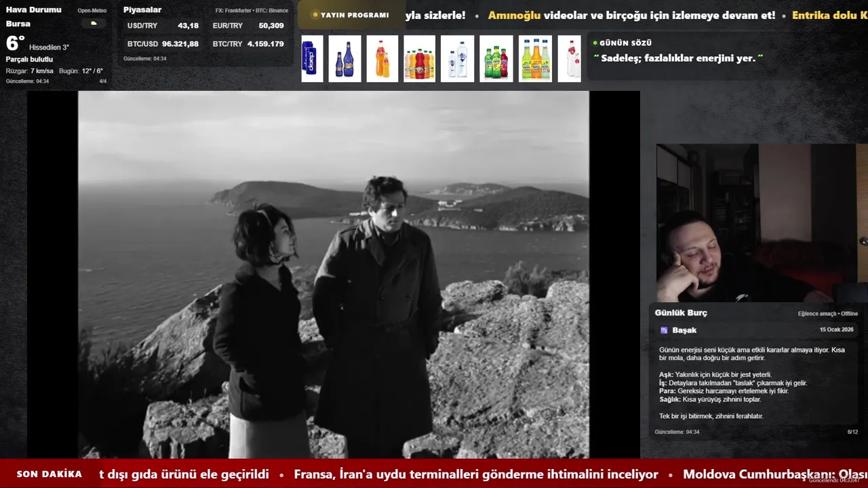Click the horoscope 'Para' line
This screenshot has width=868, height=488.
(724, 391)
